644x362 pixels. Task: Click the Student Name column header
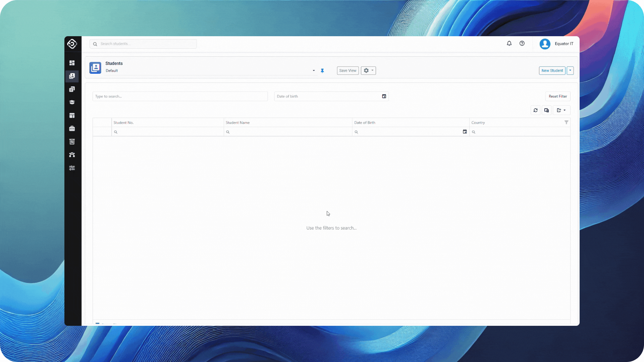click(237, 123)
